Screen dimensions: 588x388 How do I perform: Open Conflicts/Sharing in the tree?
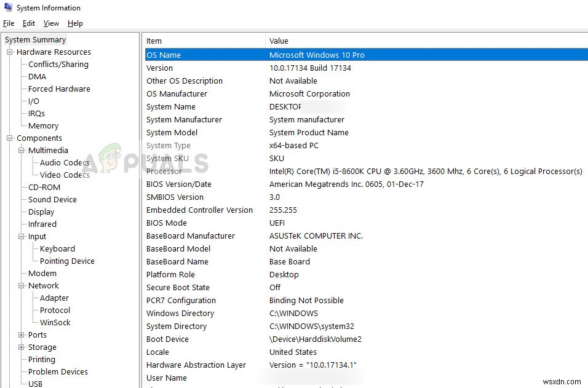[58, 64]
